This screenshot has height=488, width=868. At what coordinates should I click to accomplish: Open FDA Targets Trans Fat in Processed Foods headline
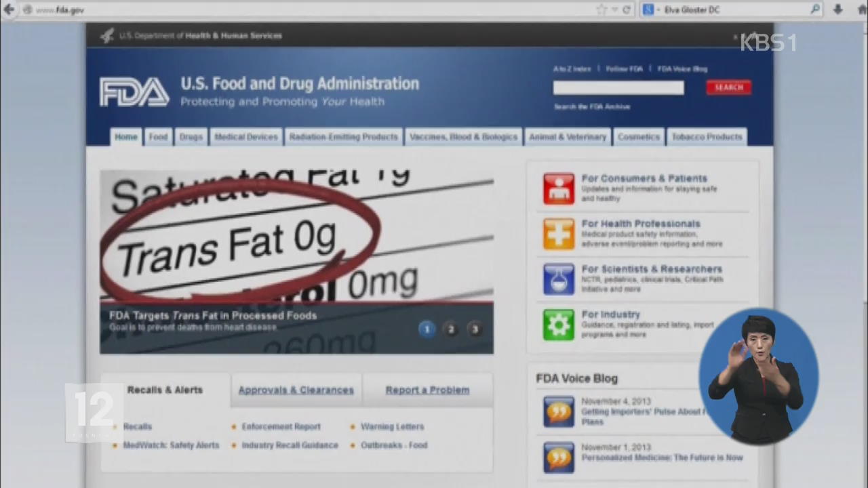213,316
